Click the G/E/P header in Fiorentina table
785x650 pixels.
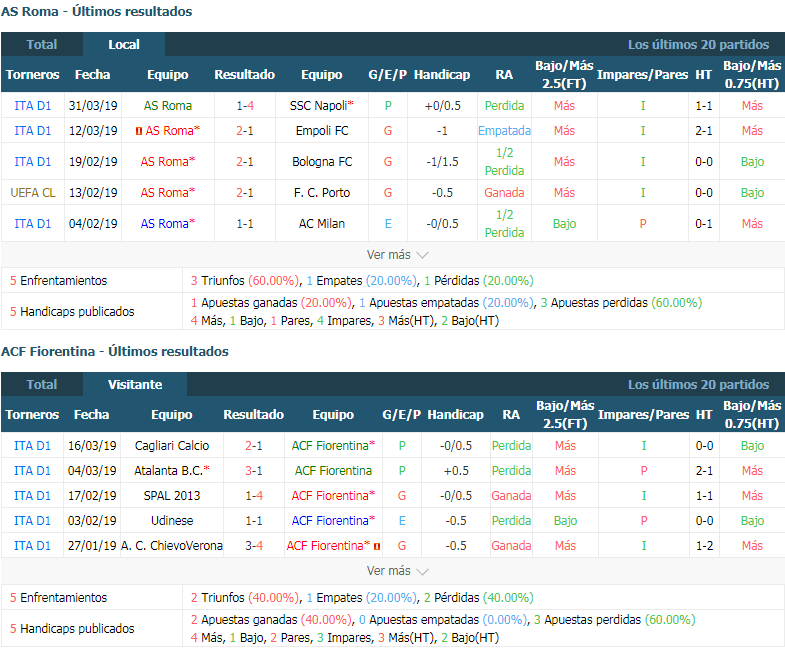coord(402,415)
